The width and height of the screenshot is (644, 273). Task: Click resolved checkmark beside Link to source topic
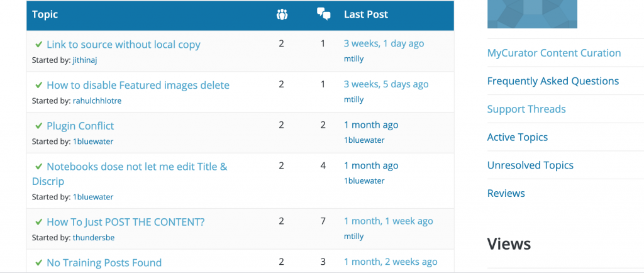[x=38, y=45]
